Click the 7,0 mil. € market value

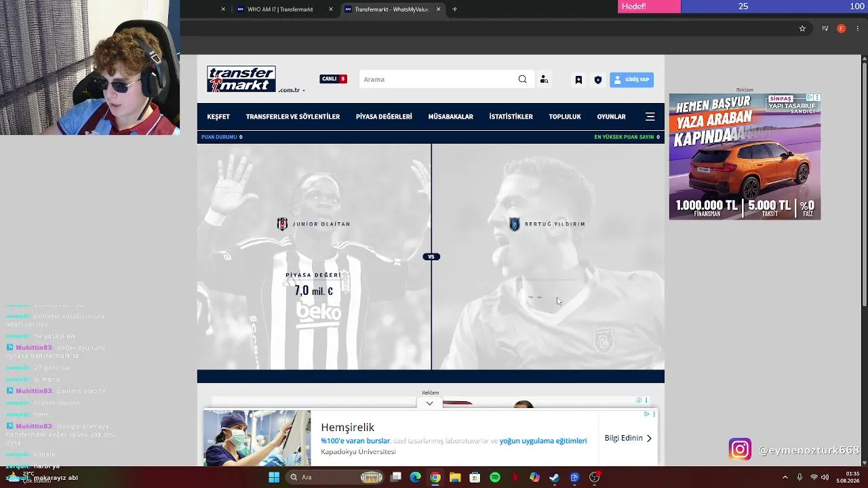tap(313, 291)
